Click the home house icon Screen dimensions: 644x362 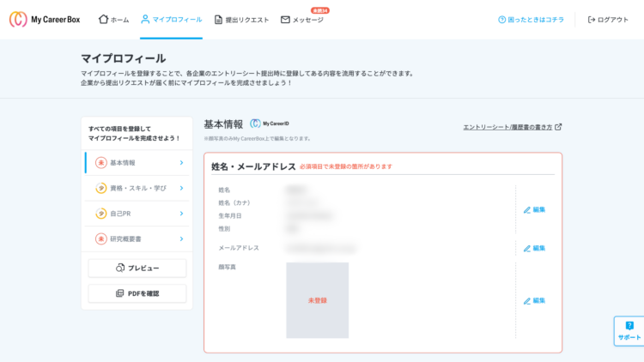click(103, 19)
